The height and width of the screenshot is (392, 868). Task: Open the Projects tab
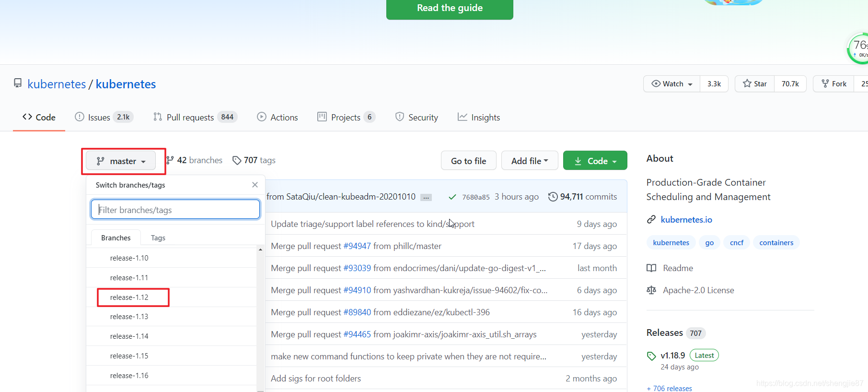pos(346,117)
